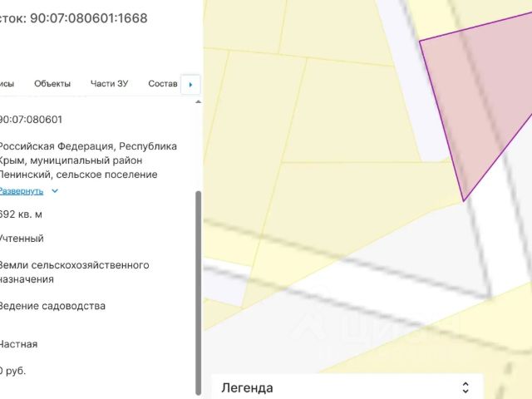Click the Ведение садоводства permitted use text
532x399 pixels.
coord(52,306)
